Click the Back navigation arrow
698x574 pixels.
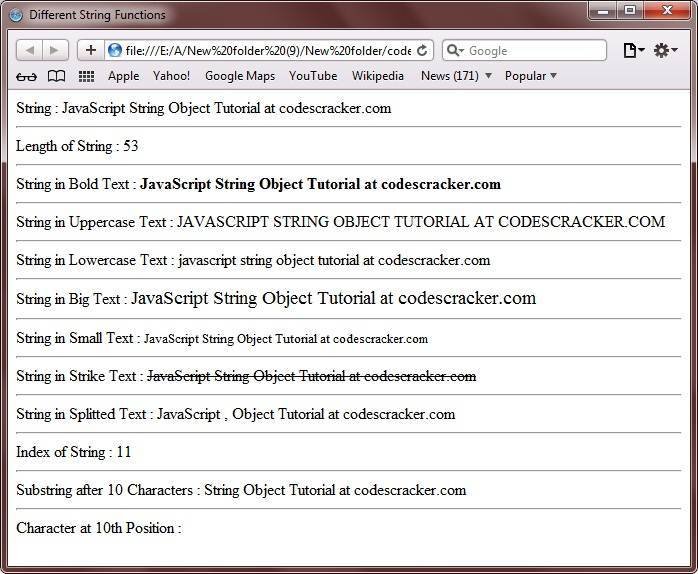click(x=29, y=50)
